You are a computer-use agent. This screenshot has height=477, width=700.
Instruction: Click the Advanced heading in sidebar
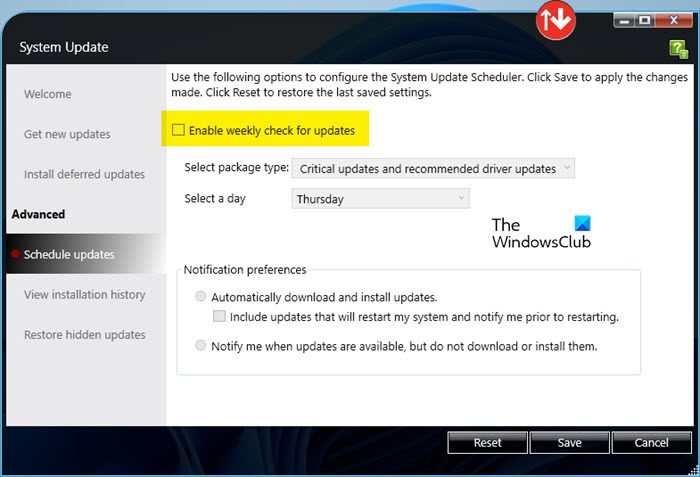38,214
